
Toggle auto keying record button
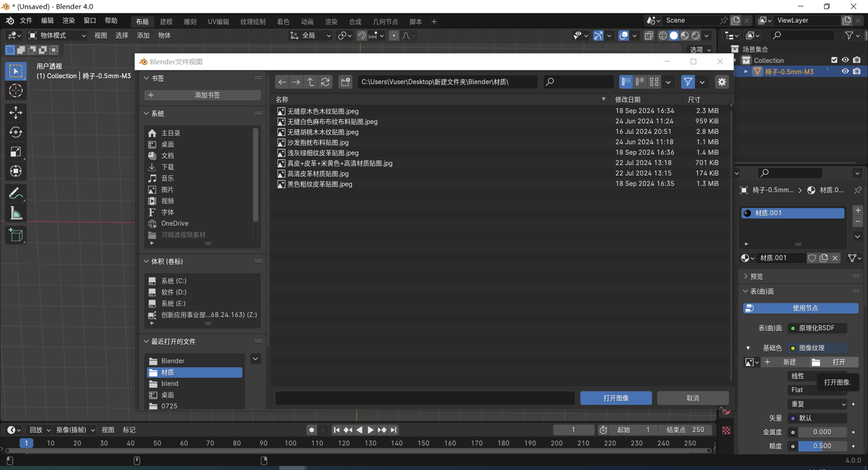coord(312,430)
